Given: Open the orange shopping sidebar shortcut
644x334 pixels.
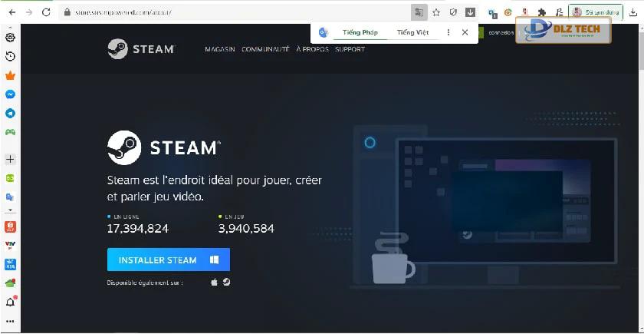Looking at the screenshot, I should (10, 227).
